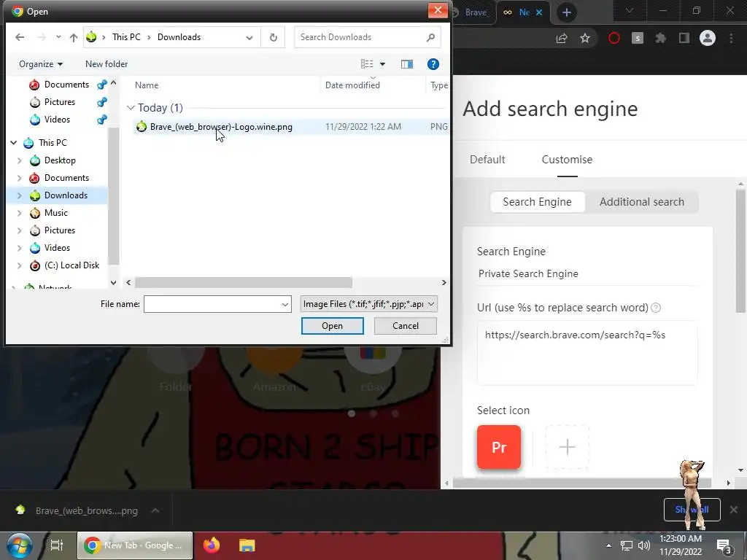This screenshot has width=747, height=560.
Task: Select (C:) Local Disk in tree
Action: point(71,265)
